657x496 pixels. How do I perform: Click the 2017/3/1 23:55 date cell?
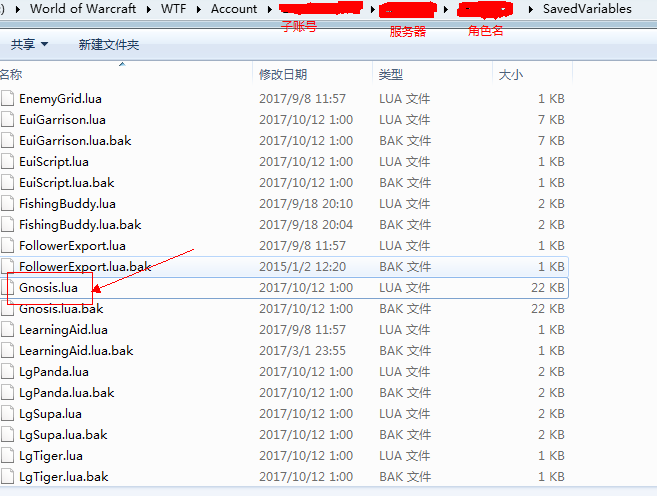pyautogui.click(x=303, y=351)
